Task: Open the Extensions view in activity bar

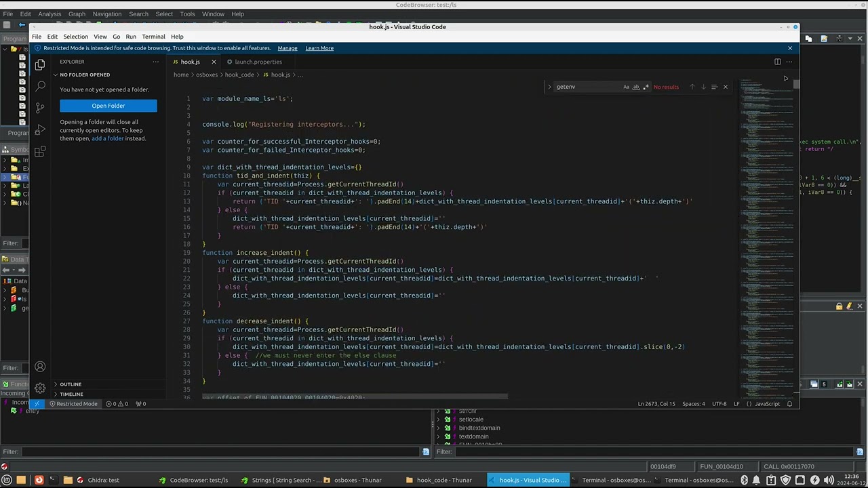Action: click(x=40, y=152)
